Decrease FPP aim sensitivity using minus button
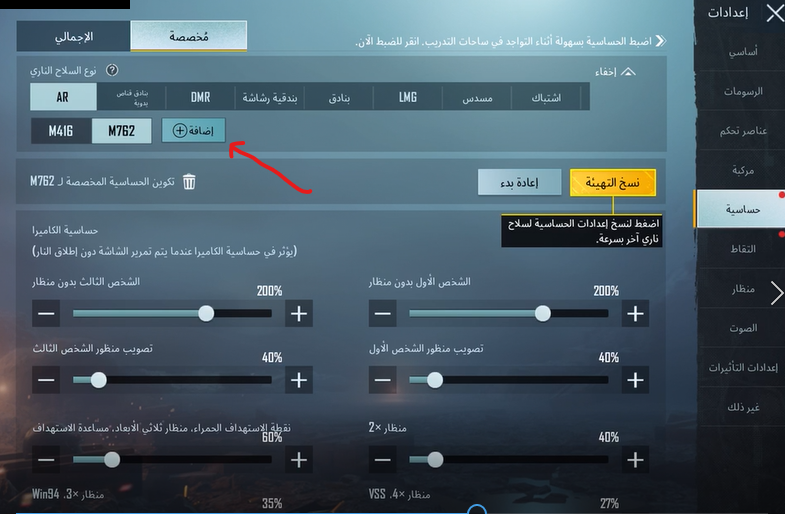Image resolution: width=785 pixels, height=514 pixels. tap(382, 380)
